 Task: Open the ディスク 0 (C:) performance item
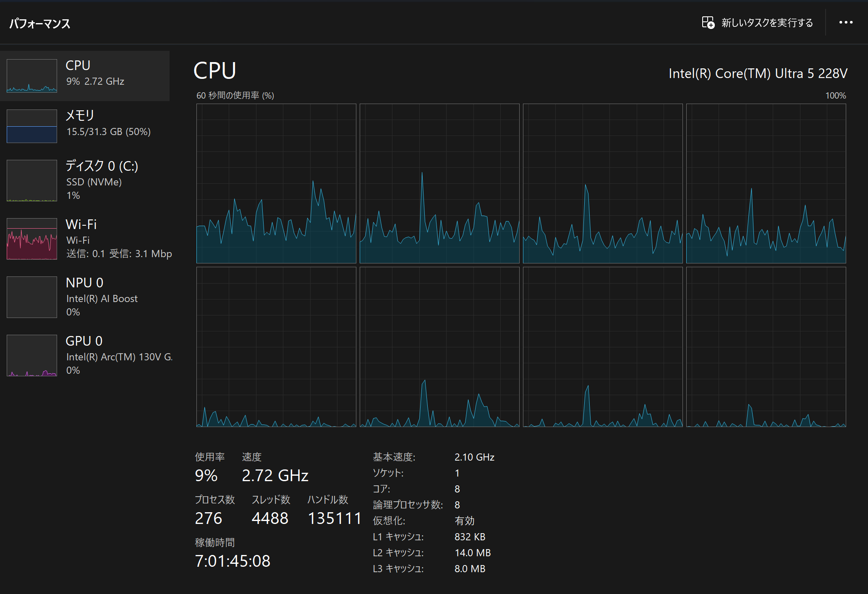102,166
